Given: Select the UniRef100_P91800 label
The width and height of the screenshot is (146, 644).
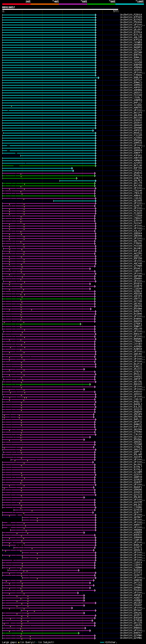Looking at the screenshot, I should coord(131,591).
